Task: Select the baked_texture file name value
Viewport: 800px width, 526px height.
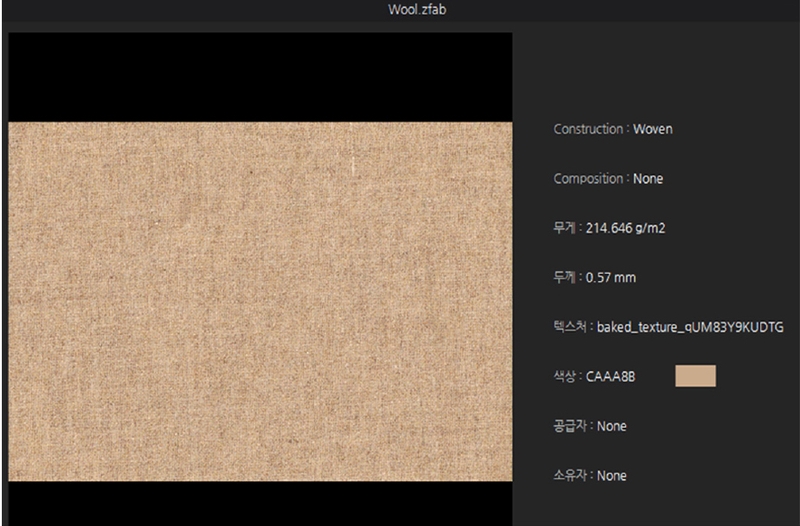Action: click(690, 327)
